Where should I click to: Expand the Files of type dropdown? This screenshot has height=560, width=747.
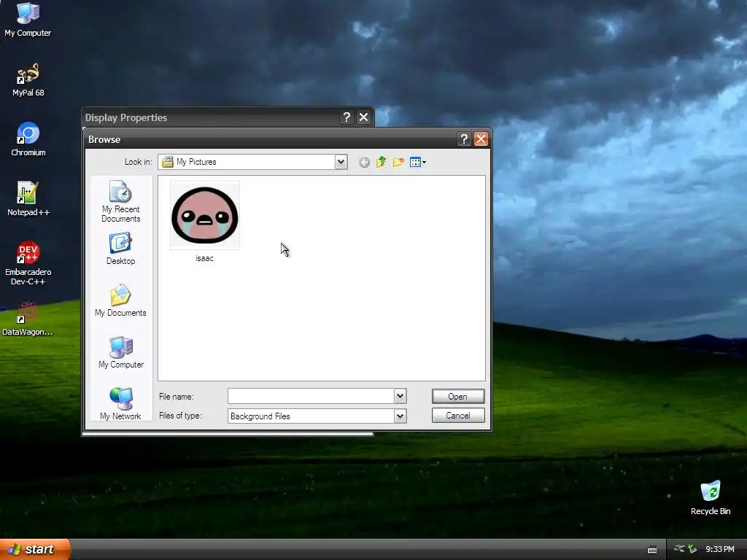coord(400,416)
